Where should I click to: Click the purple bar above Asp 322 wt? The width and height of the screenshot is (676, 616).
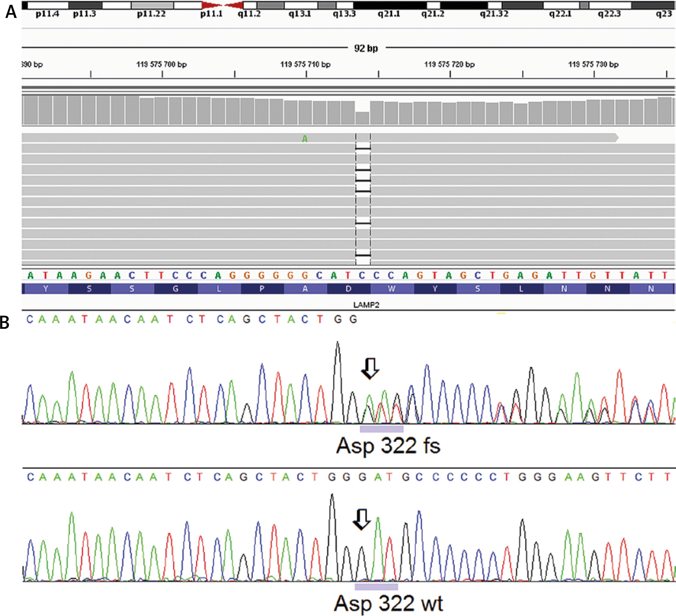376,587
